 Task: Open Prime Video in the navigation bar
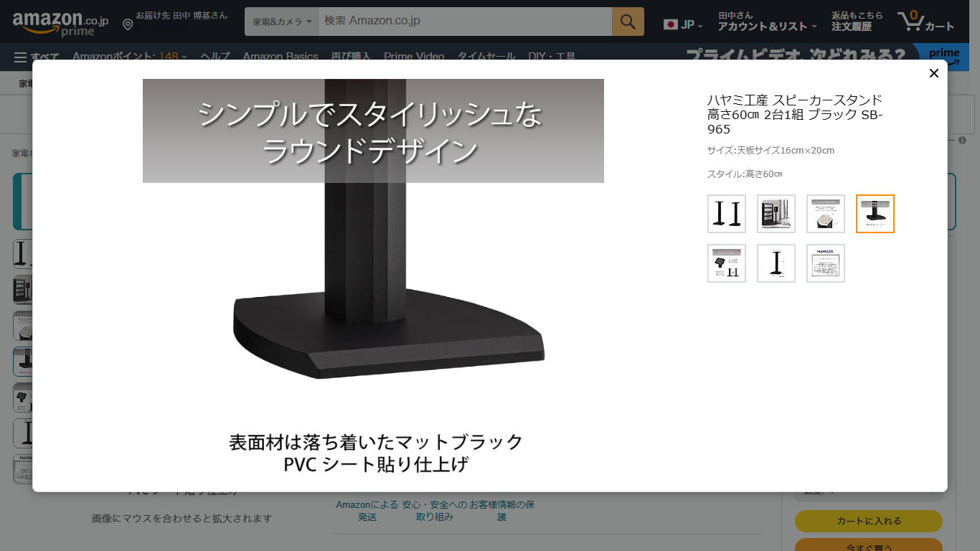pos(414,57)
